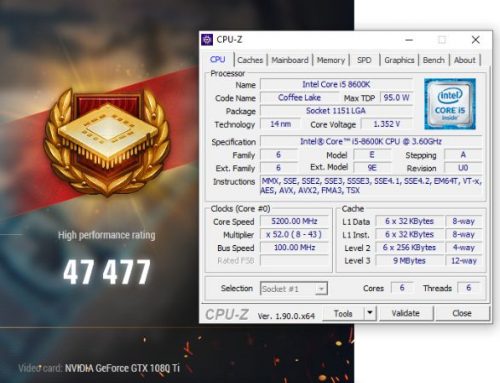
Task: Click the Tools button
Action: [343, 313]
